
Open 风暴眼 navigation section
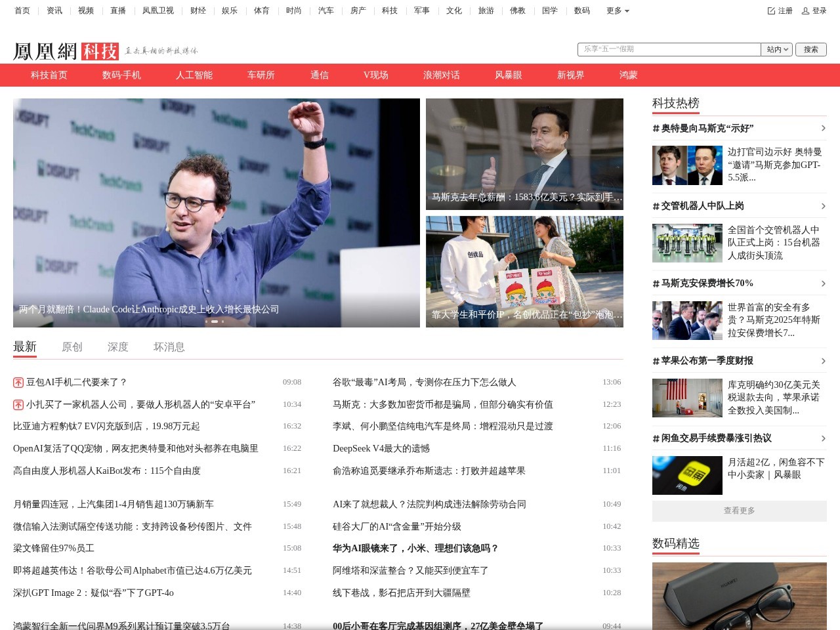[x=509, y=75]
